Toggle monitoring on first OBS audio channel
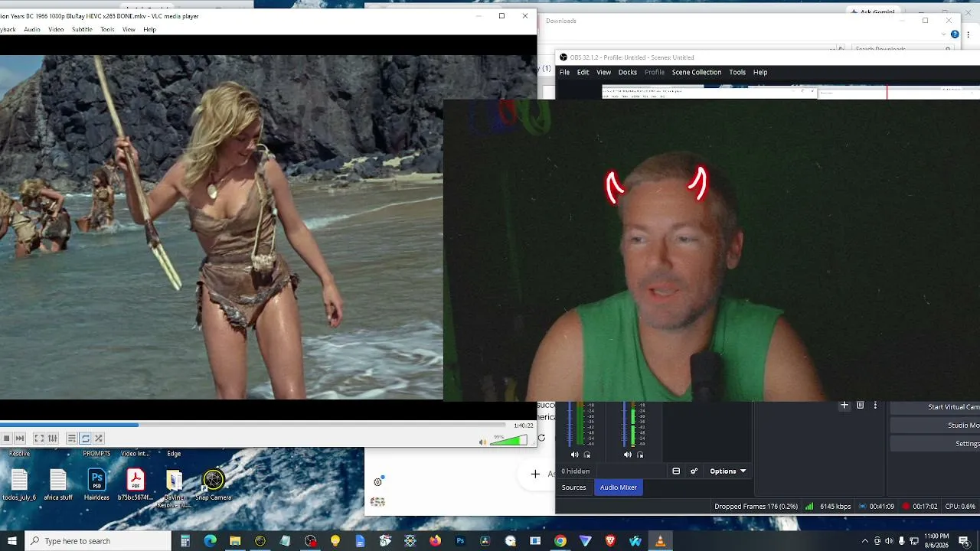 pyautogui.click(x=587, y=455)
